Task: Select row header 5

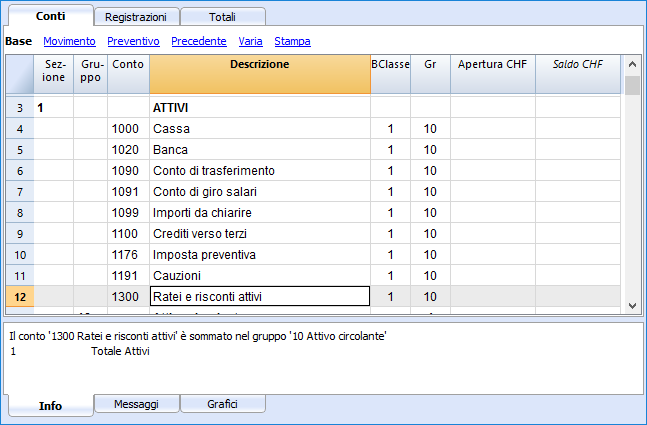Action: click(x=19, y=150)
